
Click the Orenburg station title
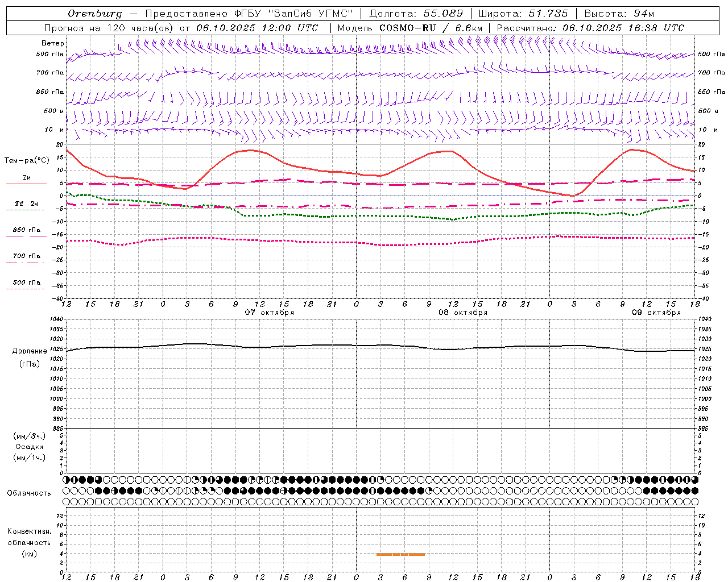[94, 14]
